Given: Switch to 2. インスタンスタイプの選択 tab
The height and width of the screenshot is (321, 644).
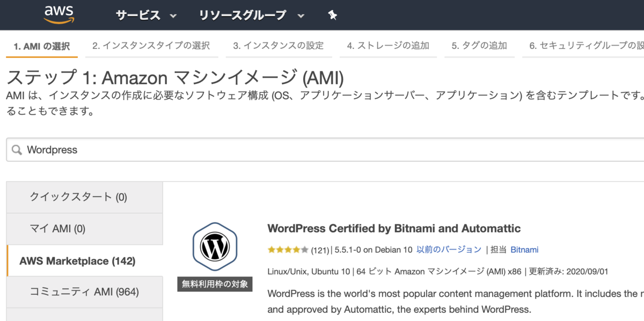Looking at the screenshot, I should (151, 46).
